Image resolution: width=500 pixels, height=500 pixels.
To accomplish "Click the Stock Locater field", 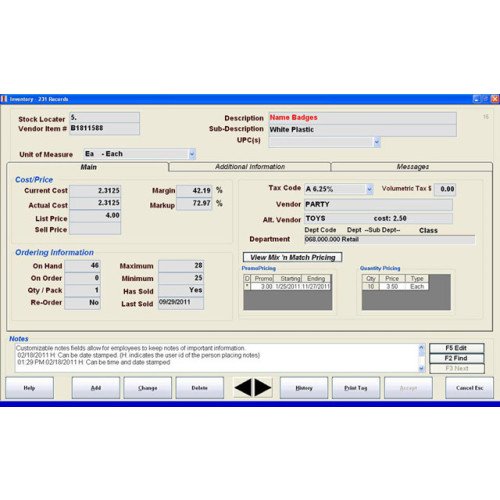I will coord(104,118).
